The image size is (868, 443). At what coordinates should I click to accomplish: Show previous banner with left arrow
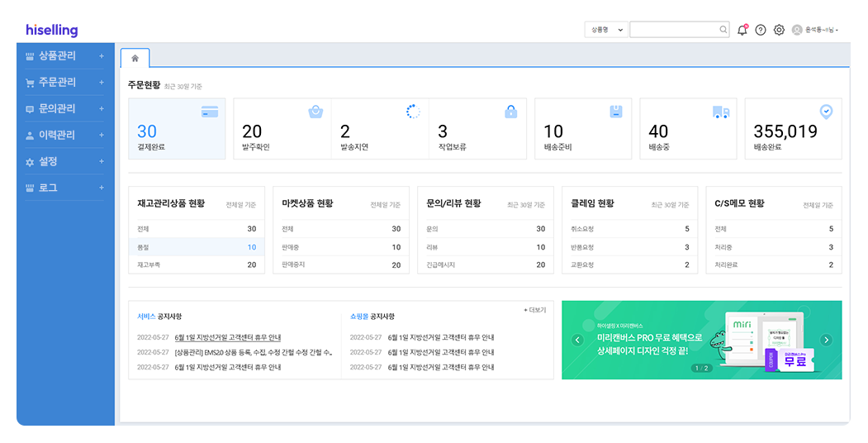click(577, 340)
